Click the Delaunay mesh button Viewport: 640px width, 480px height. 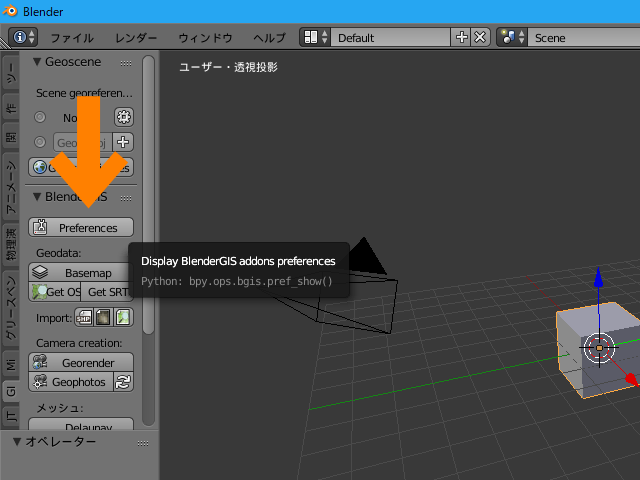pos(81,424)
